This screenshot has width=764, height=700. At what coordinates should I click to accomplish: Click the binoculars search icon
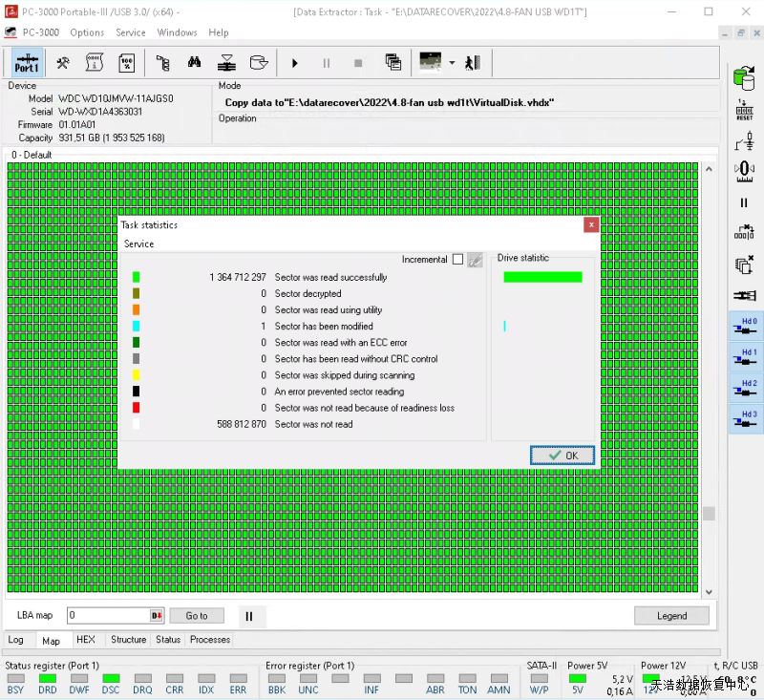(x=194, y=63)
